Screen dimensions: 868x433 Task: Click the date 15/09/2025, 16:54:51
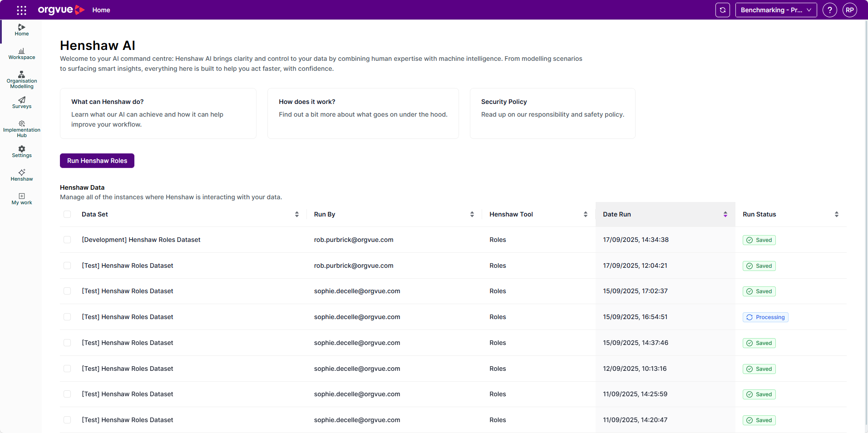pos(635,317)
